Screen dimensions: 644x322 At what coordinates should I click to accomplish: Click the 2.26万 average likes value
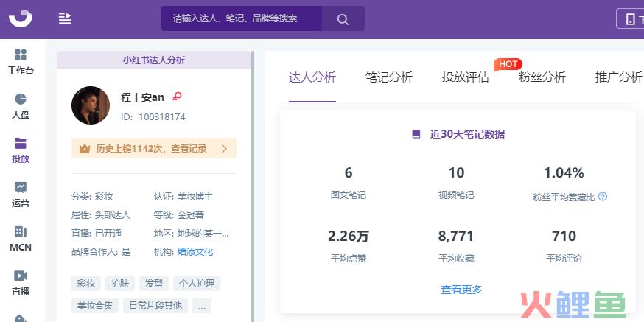point(349,237)
